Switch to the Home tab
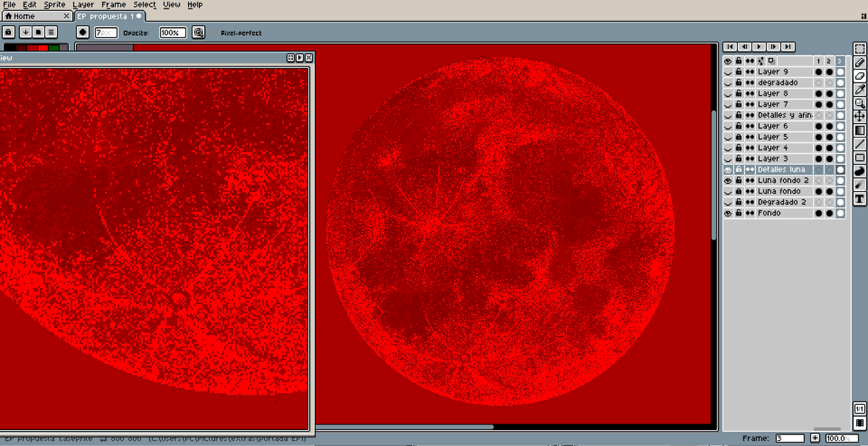868x446 pixels. point(36,16)
